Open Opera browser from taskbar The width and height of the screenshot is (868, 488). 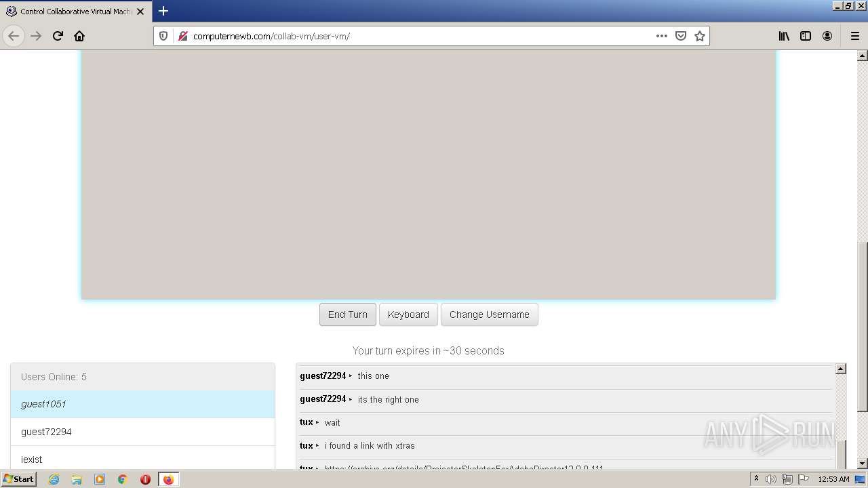[145, 479]
